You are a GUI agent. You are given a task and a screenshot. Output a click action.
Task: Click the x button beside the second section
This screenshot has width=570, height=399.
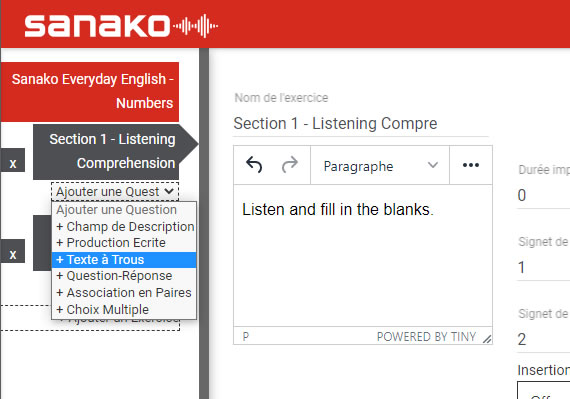click(13, 254)
